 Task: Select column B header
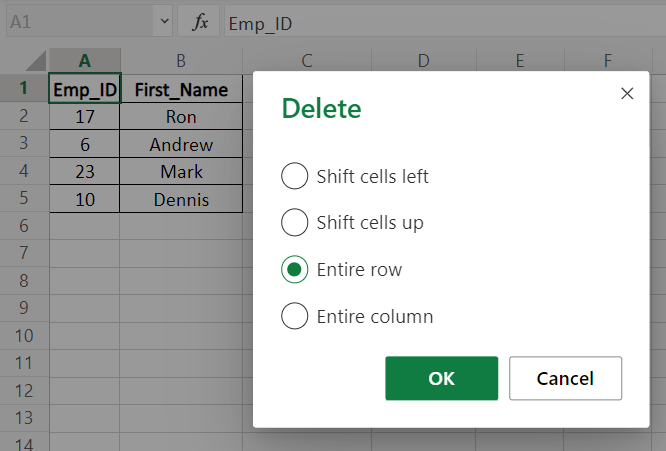[x=181, y=61]
